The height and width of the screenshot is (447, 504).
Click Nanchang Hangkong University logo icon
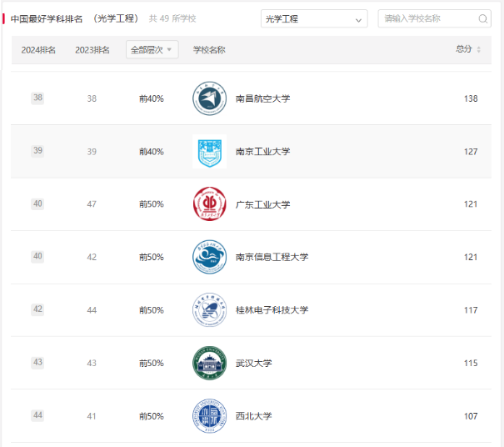point(209,98)
